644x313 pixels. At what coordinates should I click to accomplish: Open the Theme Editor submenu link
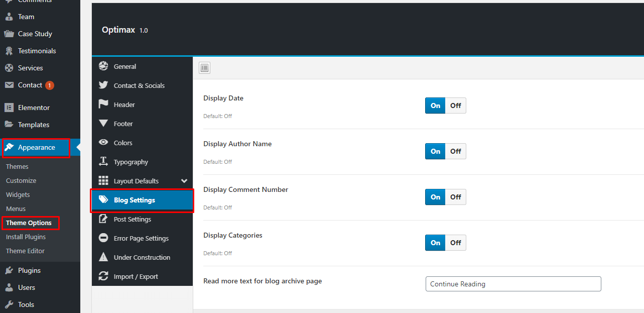pos(25,251)
